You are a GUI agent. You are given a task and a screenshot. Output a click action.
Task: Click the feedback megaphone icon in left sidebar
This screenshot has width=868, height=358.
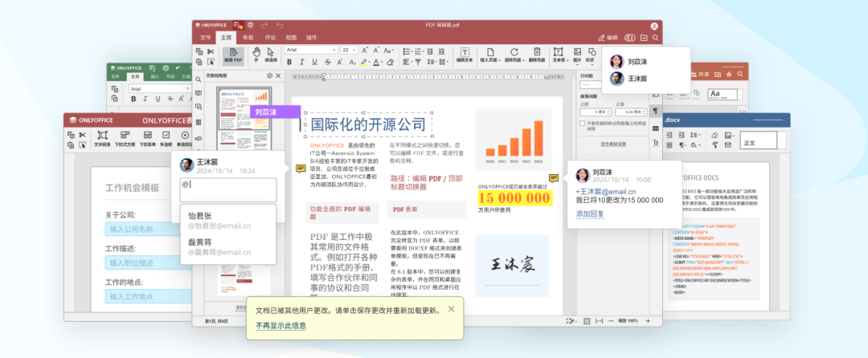pyautogui.click(x=199, y=137)
